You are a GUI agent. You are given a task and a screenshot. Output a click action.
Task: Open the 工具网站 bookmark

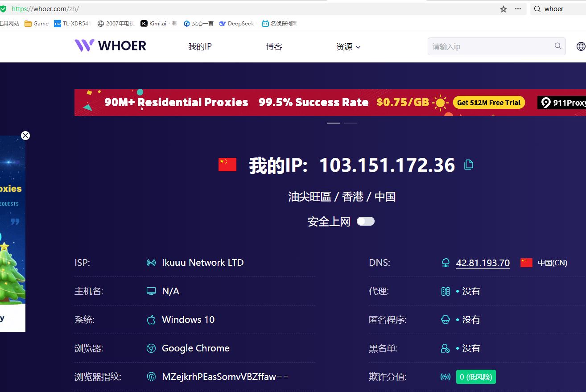coord(9,24)
